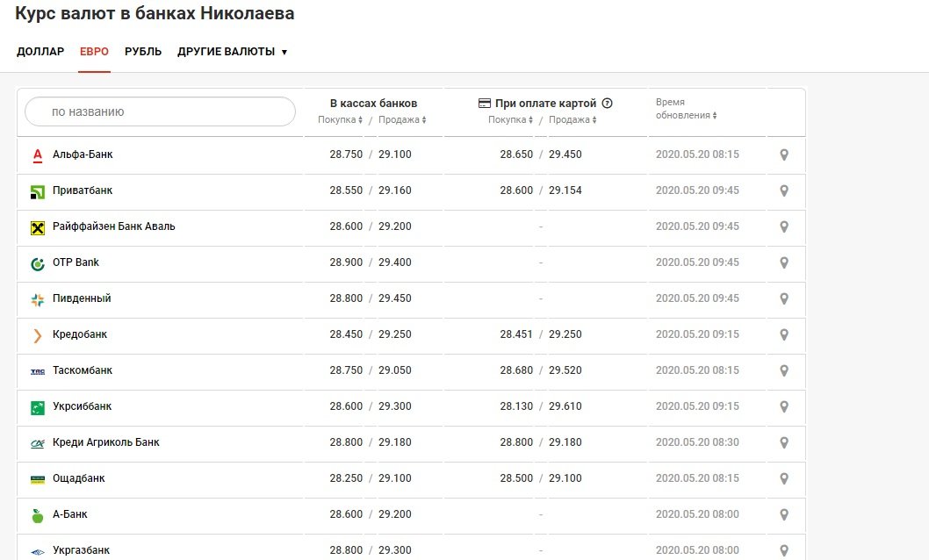929x560 pixels.
Task: Click Укрсиббанк card sell rate 29.610
Action: coord(565,406)
